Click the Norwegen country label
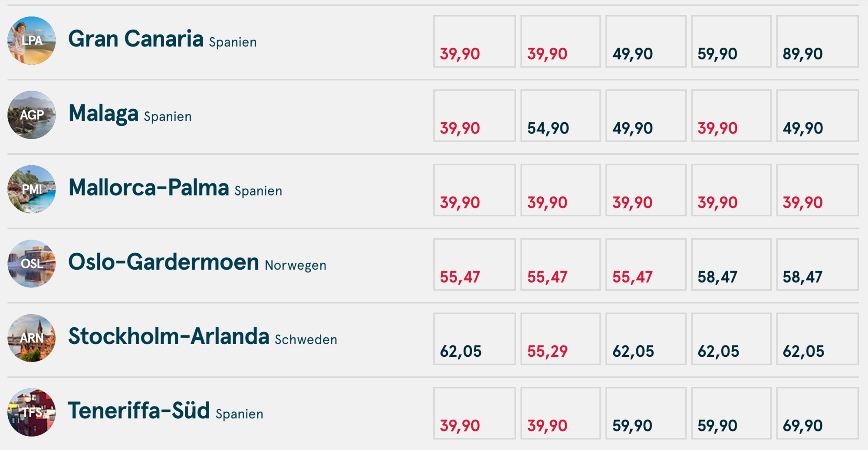This screenshot has height=450, width=868. point(296,265)
